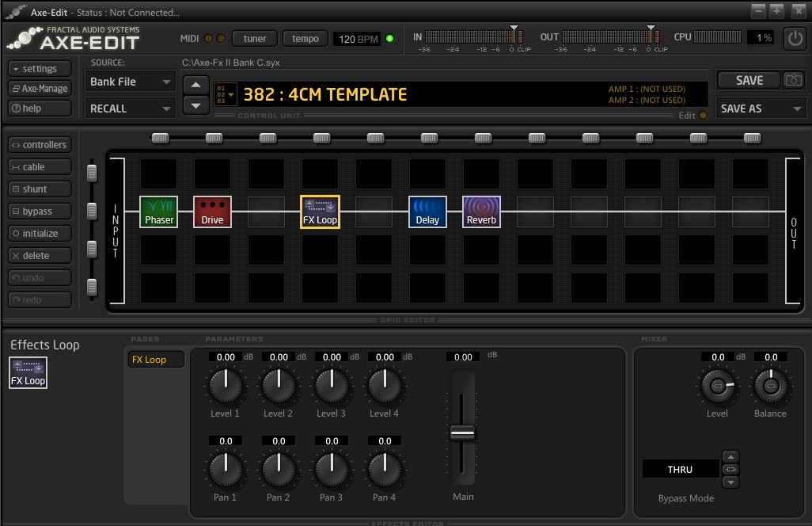Delete the selected block
Image resolution: width=812 pixels, height=526 pixels.
click(x=40, y=256)
